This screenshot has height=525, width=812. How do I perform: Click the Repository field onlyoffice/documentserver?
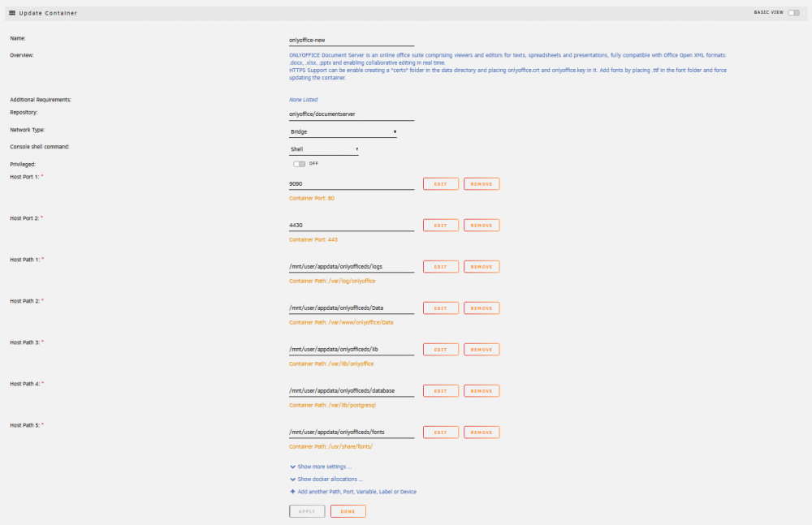pos(352,114)
